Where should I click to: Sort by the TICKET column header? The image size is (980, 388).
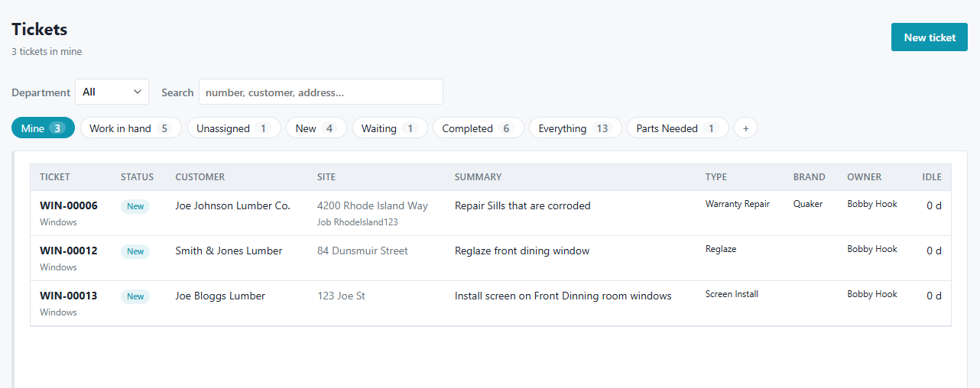(x=55, y=176)
